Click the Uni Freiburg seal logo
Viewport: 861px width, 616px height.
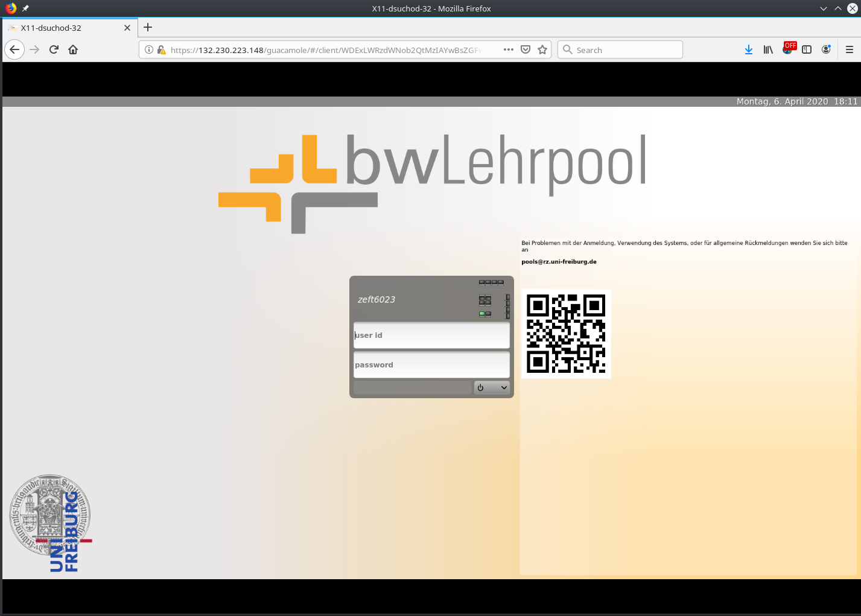click(x=51, y=522)
